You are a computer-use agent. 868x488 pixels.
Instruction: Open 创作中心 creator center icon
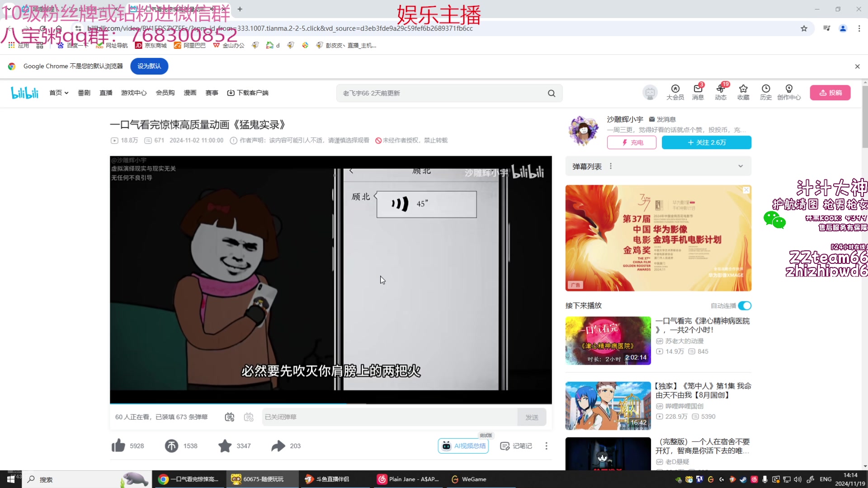(789, 92)
